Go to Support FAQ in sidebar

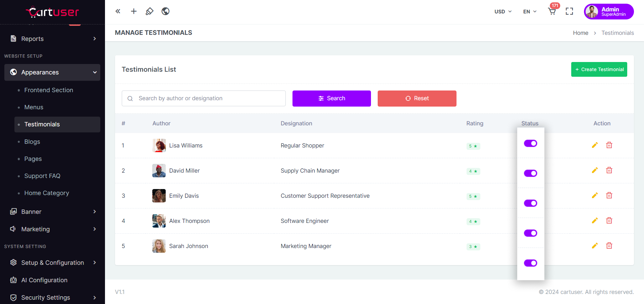[x=42, y=176]
